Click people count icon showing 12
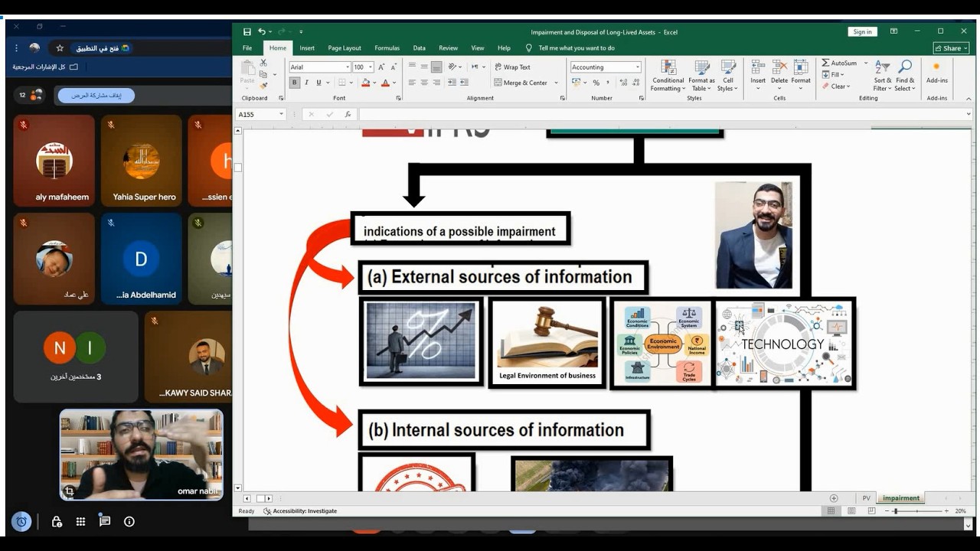The image size is (980, 551). (30, 96)
